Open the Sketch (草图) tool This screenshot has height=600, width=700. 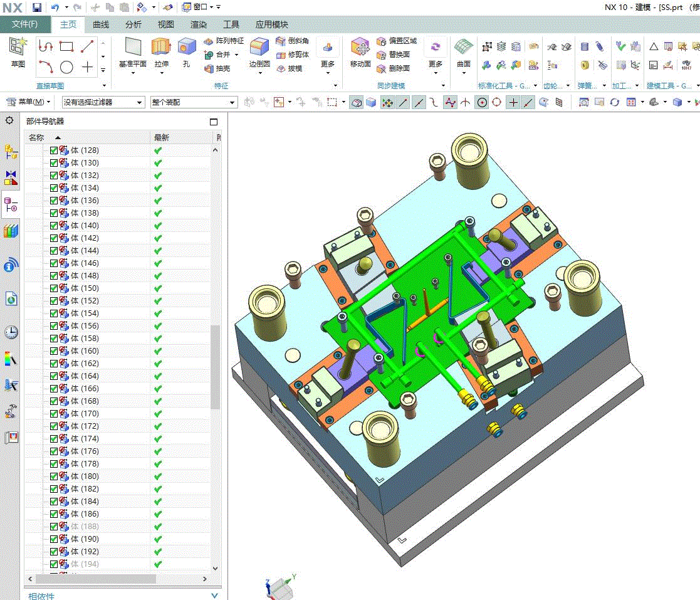click(x=18, y=52)
